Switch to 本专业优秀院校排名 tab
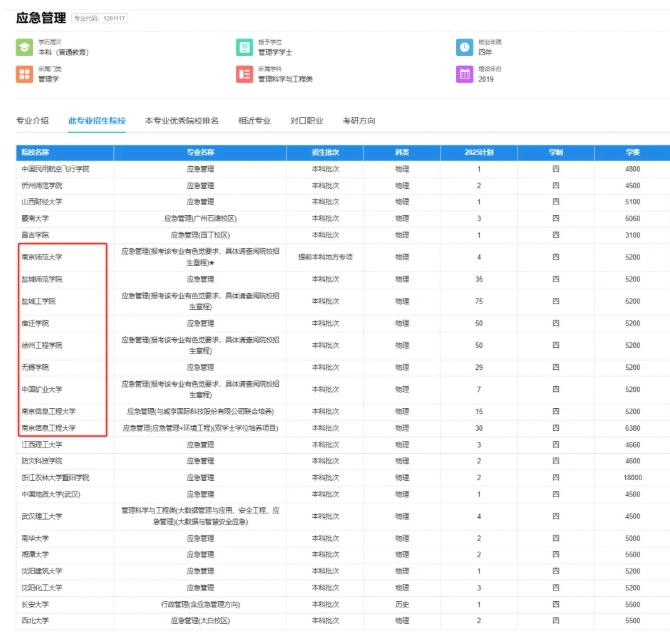The image size is (670, 636). coord(182,121)
